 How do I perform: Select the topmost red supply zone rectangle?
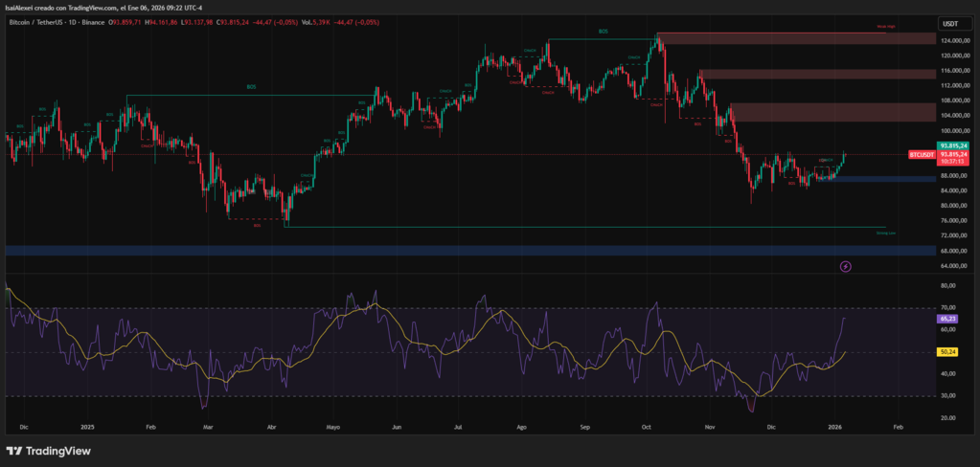[x=795, y=38]
